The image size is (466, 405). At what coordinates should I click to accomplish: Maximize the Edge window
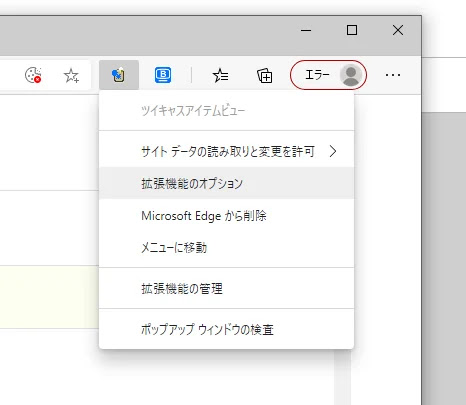tap(352, 30)
